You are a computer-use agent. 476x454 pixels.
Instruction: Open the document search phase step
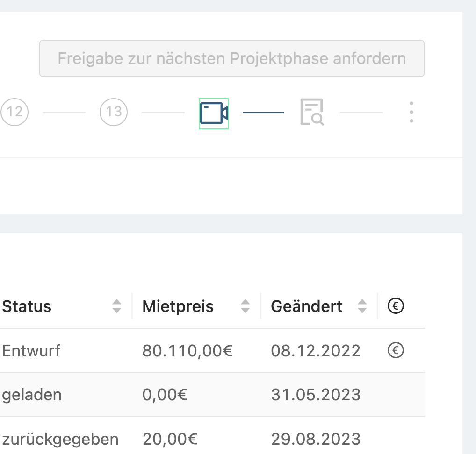(x=312, y=112)
